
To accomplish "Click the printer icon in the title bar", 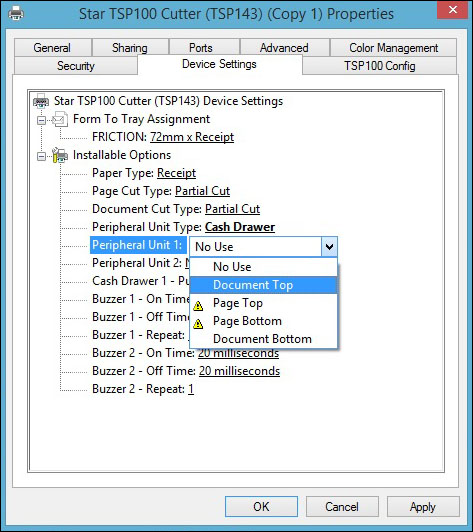I will pyautogui.click(x=16, y=13).
